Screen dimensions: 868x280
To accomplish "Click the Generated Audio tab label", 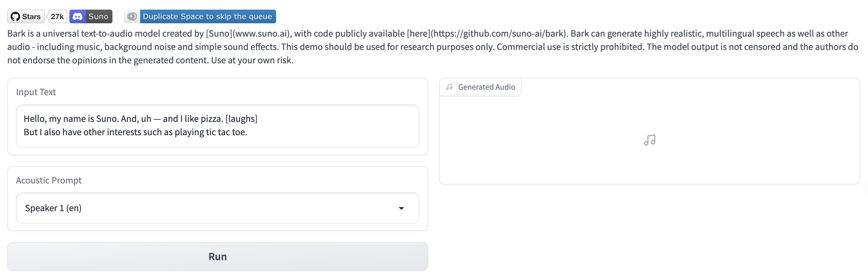I will pos(486,87).
